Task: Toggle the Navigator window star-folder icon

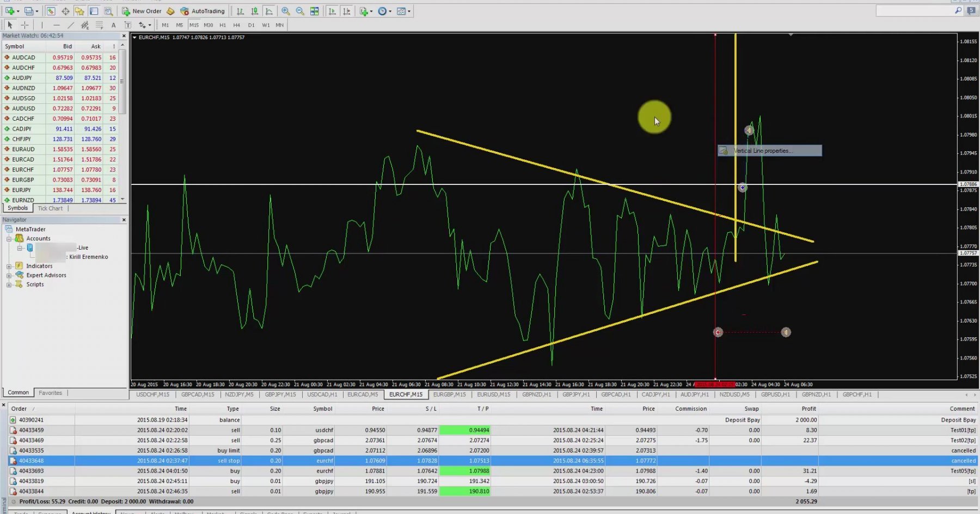Action: pos(79,11)
